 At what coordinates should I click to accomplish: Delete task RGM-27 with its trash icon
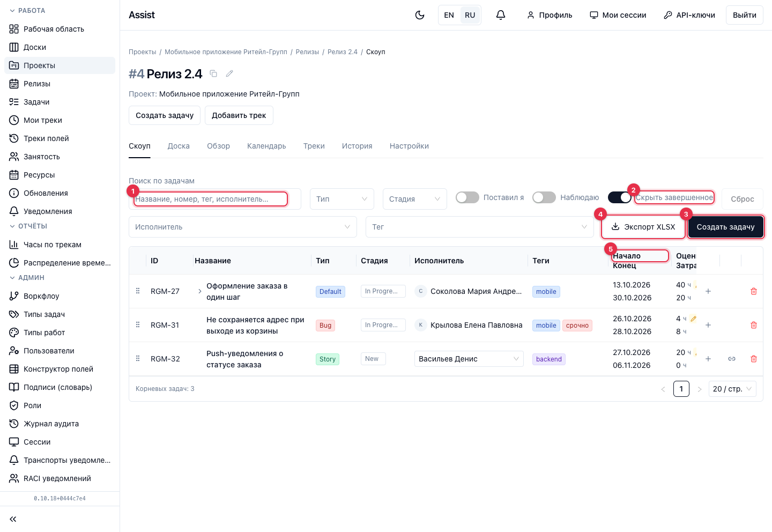[754, 291]
